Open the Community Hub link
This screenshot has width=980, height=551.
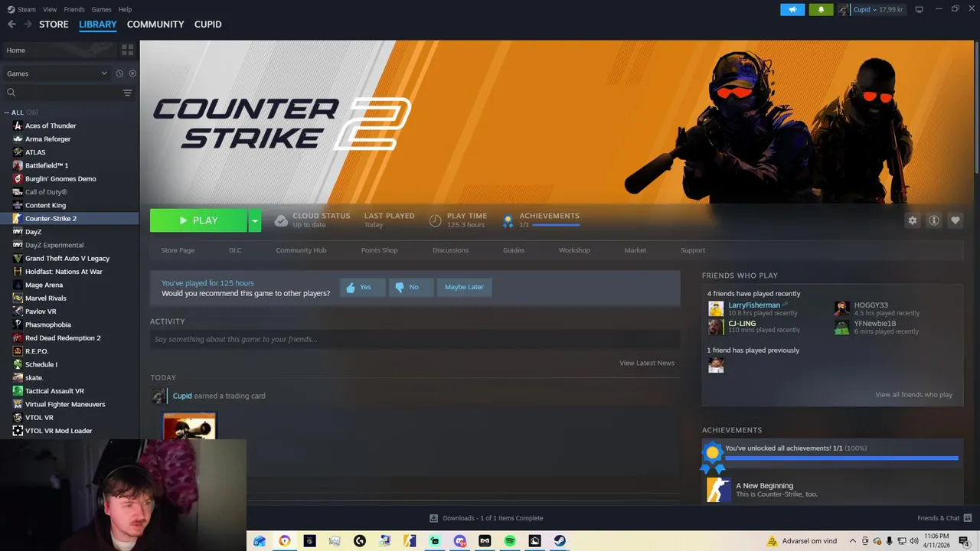pyautogui.click(x=301, y=250)
